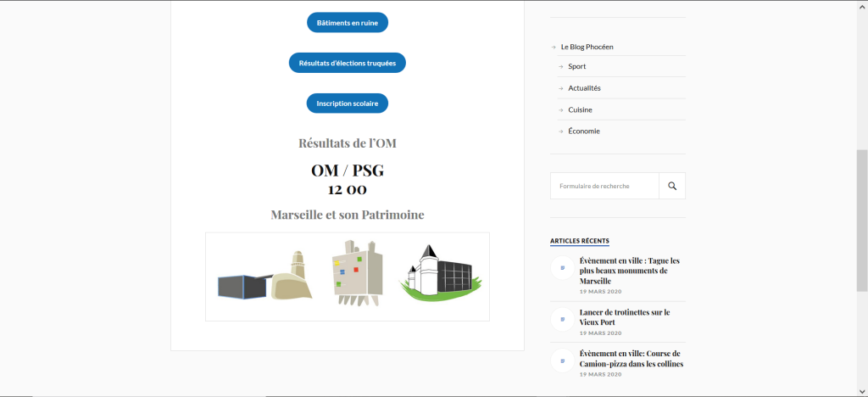Click the Bâtiments en ruine button
Viewport: 868px width, 397px height.
click(x=348, y=23)
